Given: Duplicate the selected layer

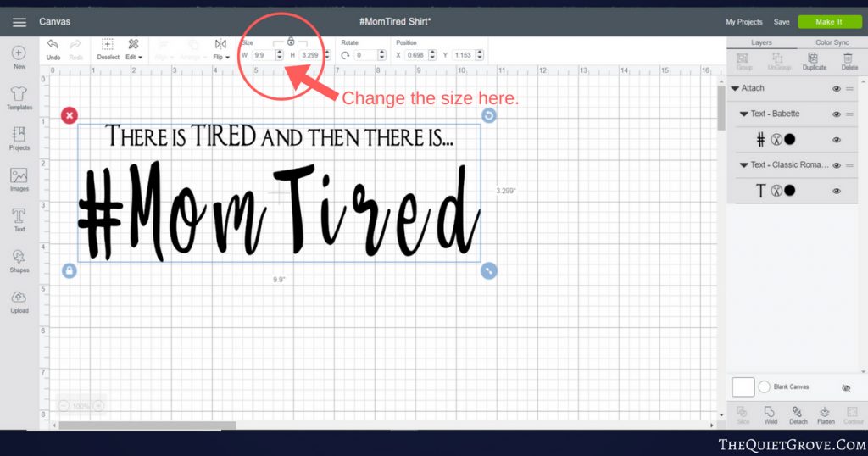Looking at the screenshot, I should [x=814, y=61].
